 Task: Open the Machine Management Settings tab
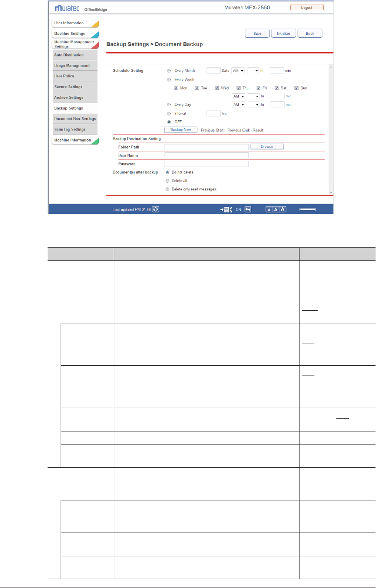(75, 44)
